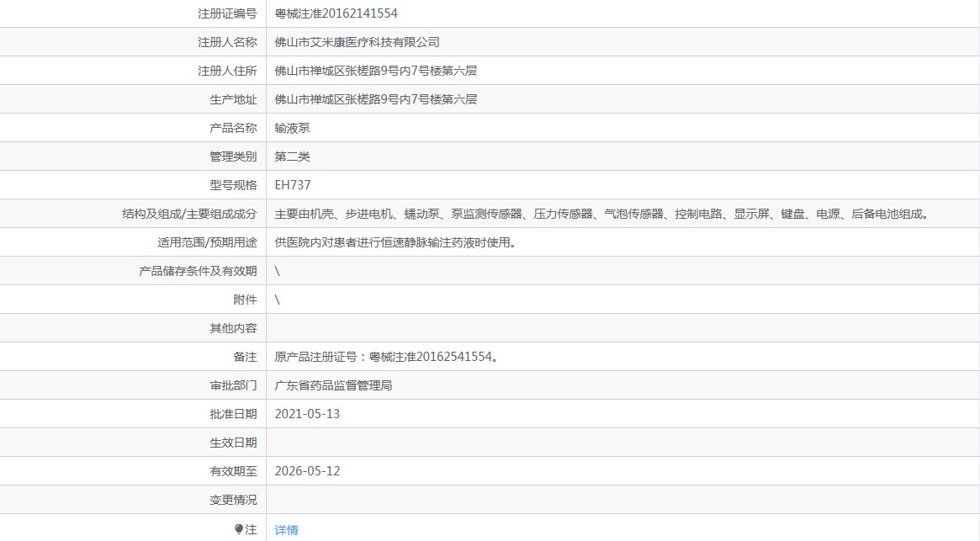
Task: Click the 型号规格 label
Action: (x=233, y=185)
